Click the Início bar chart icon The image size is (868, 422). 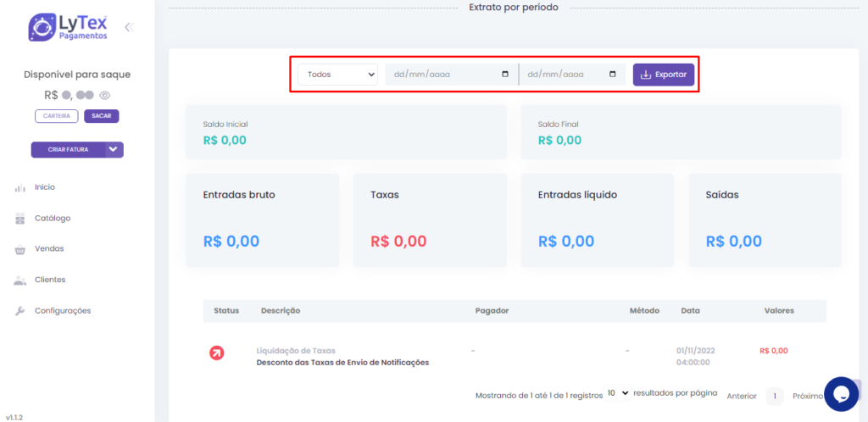(20, 187)
